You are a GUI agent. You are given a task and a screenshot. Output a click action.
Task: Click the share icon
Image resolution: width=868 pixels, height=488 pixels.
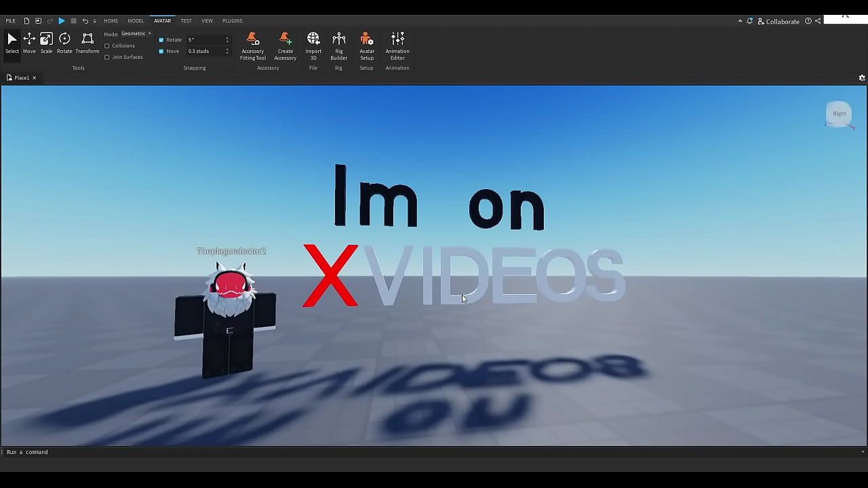coord(818,21)
